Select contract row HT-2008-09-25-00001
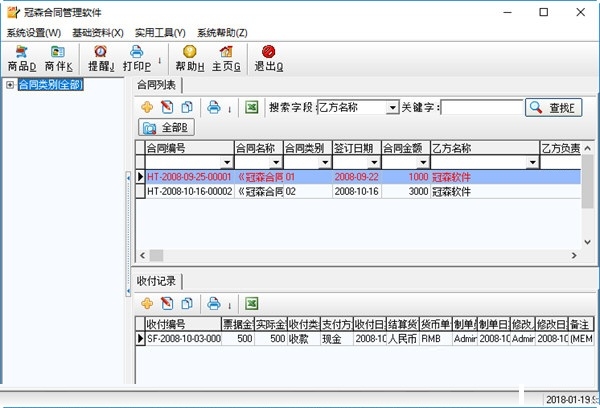 [358, 177]
